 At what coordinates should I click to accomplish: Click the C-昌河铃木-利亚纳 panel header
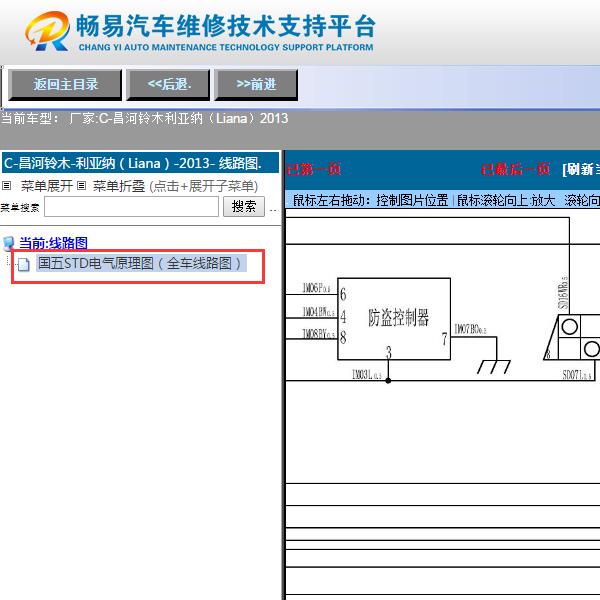point(140,163)
